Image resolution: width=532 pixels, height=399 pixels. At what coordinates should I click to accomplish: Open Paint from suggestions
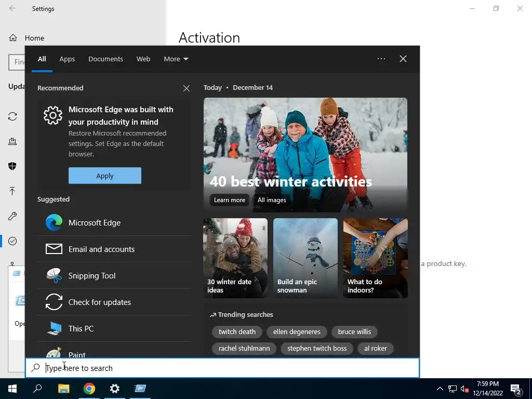click(x=114, y=350)
